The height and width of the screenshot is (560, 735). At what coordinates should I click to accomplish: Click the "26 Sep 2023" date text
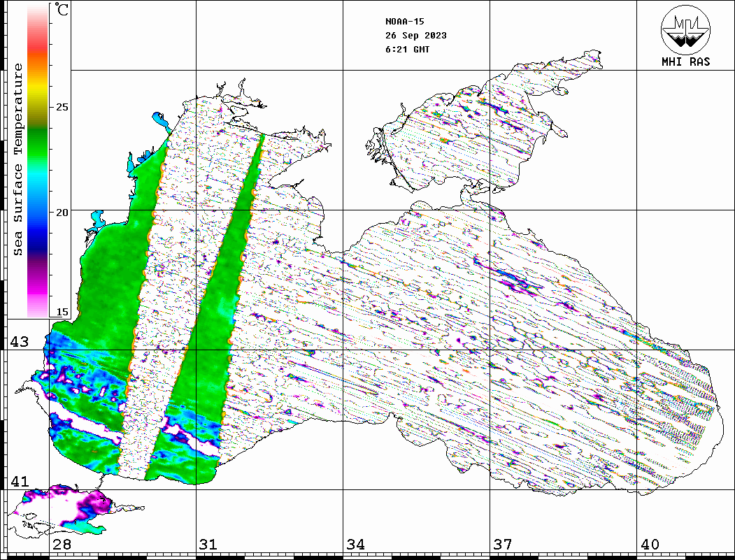[x=416, y=36]
